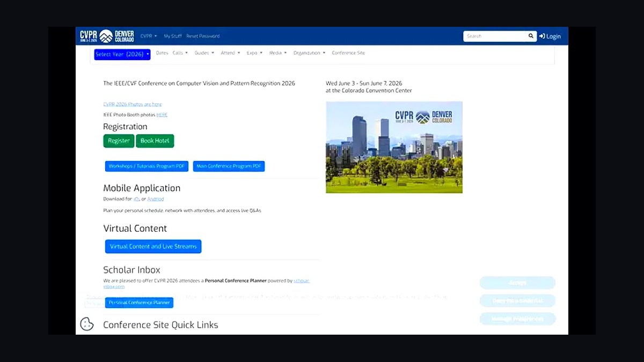Click the green Register button
This screenshot has height=362, width=644.
(119, 141)
